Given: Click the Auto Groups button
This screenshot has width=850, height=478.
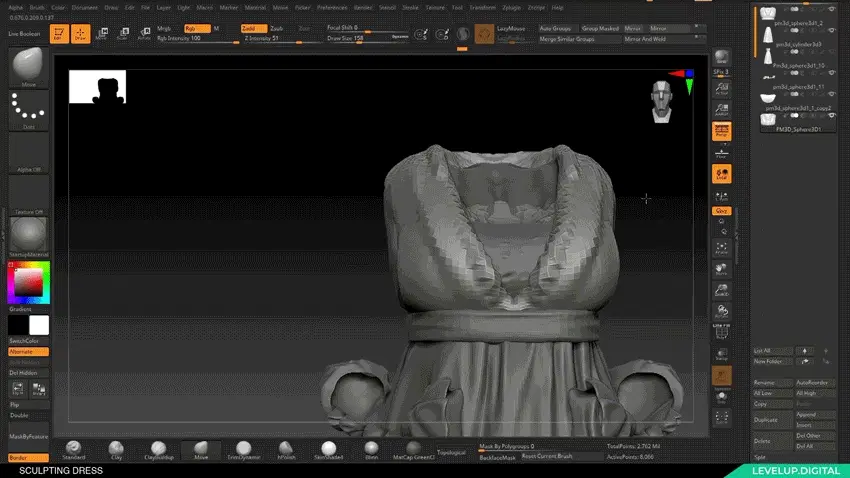Looking at the screenshot, I should 556,28.
